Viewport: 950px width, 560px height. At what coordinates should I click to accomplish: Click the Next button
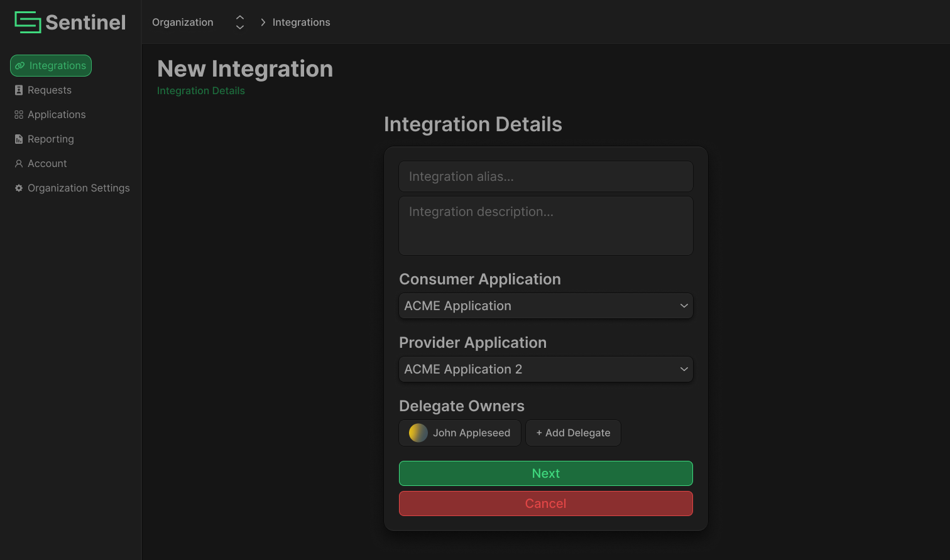click(x=546, y=473)
